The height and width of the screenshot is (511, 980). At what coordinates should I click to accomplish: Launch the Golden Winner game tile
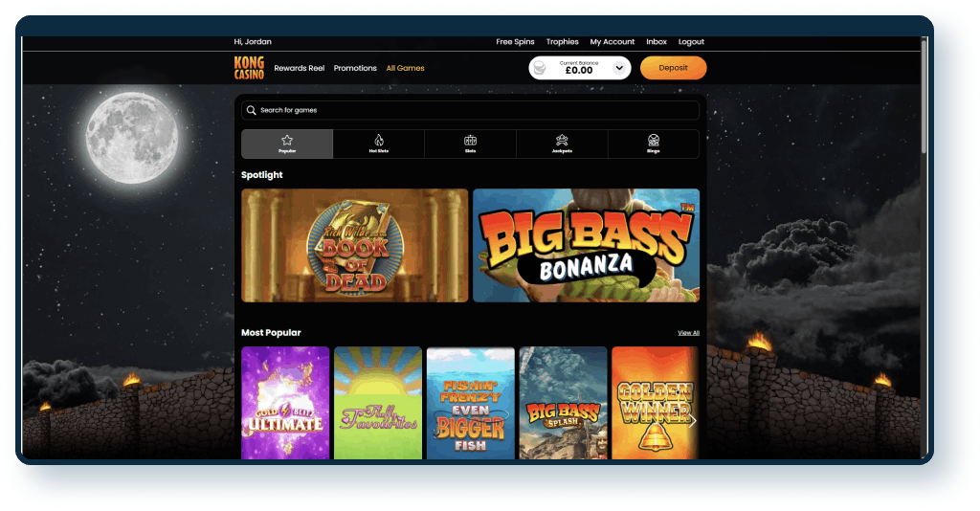(655, 403)
